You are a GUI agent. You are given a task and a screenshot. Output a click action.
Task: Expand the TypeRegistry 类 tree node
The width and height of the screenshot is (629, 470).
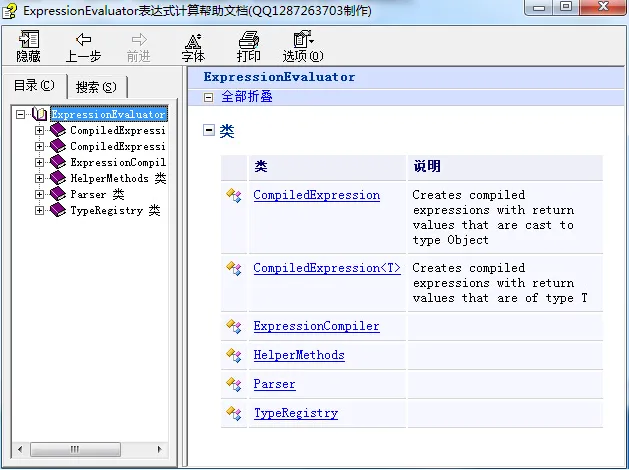[x=40, y=210]
